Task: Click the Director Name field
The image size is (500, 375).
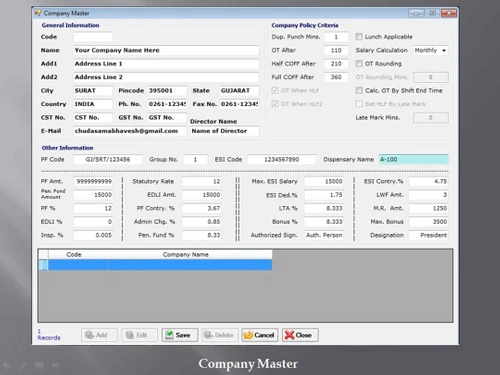Action: click(225, 131)
